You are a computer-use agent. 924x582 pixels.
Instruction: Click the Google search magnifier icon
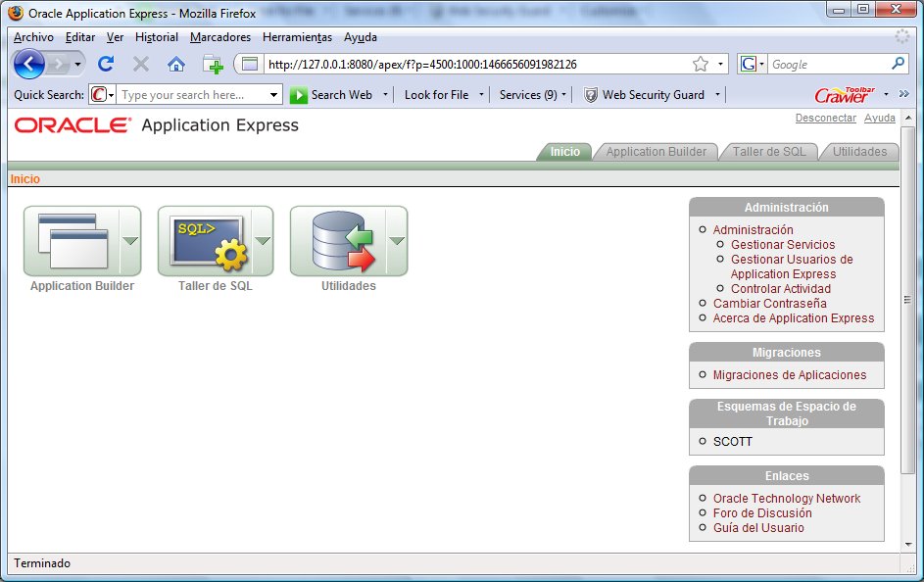[x=899, y=63]
